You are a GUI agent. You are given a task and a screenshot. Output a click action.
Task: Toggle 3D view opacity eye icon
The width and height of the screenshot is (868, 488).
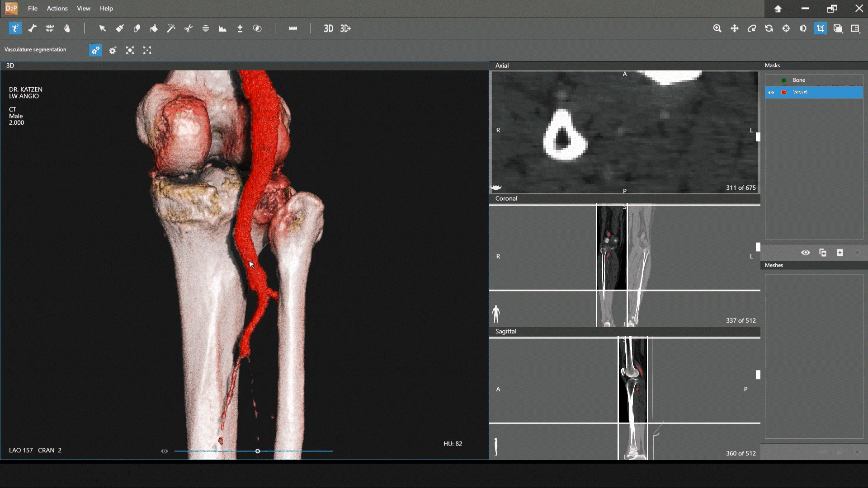click(x=164, y=451)
